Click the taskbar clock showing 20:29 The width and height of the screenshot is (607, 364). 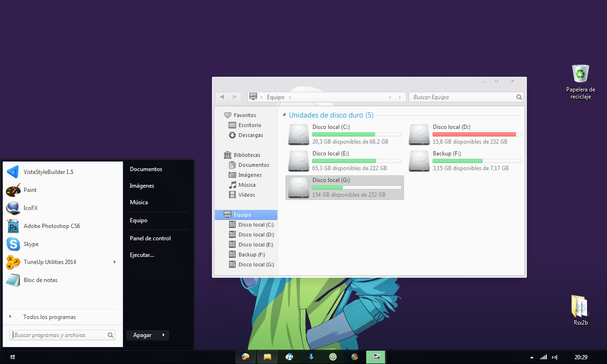tap(581, 357)
